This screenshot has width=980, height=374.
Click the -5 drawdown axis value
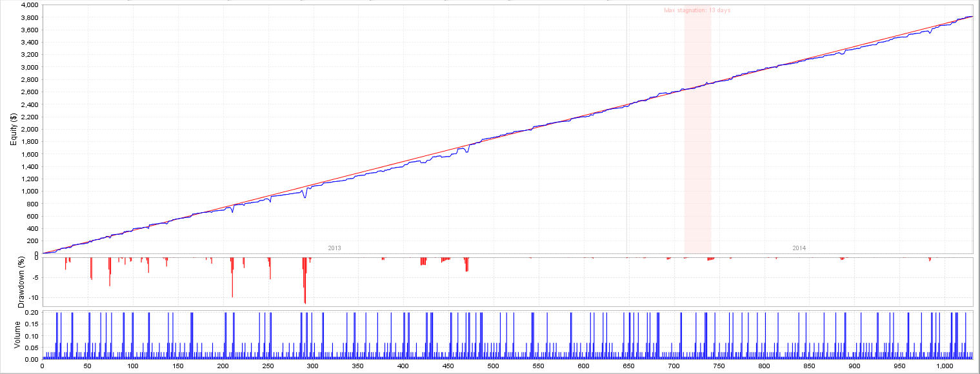[x=34, y=278]
